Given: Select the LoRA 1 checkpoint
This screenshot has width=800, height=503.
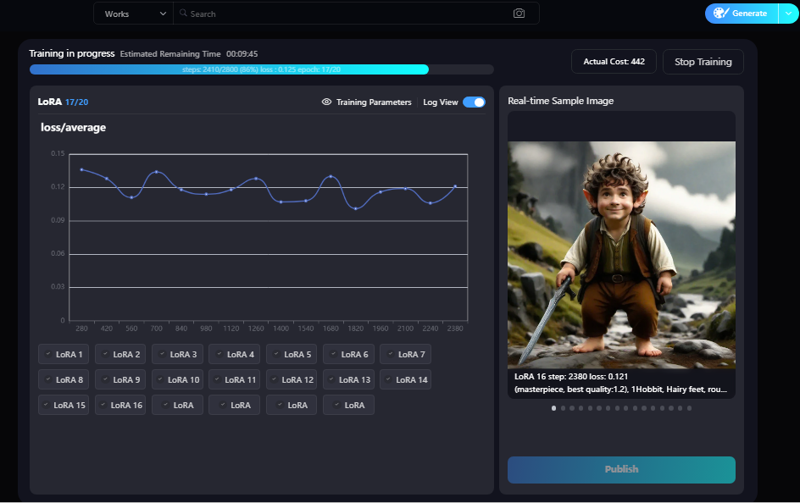Looking at the screenshot, I should (x=63, y=354).
